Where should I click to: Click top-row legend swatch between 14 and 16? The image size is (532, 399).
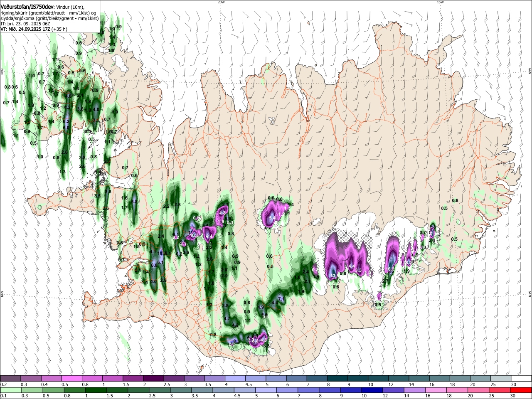[x=419, y=379]
